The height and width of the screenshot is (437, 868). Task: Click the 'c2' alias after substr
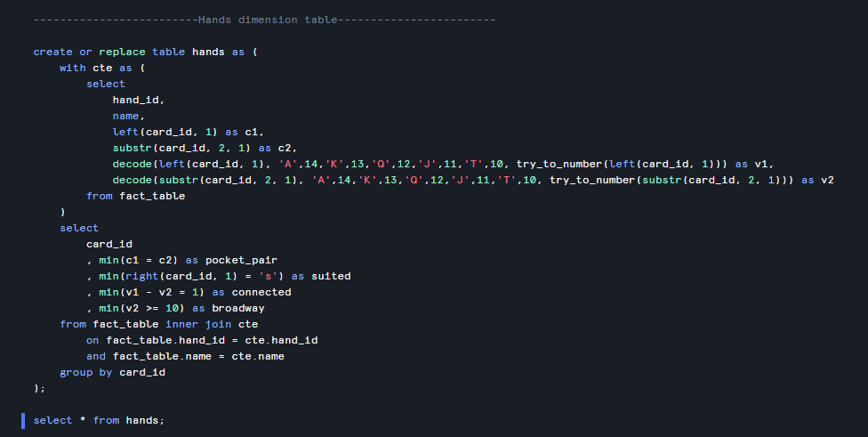coord(285,148)
